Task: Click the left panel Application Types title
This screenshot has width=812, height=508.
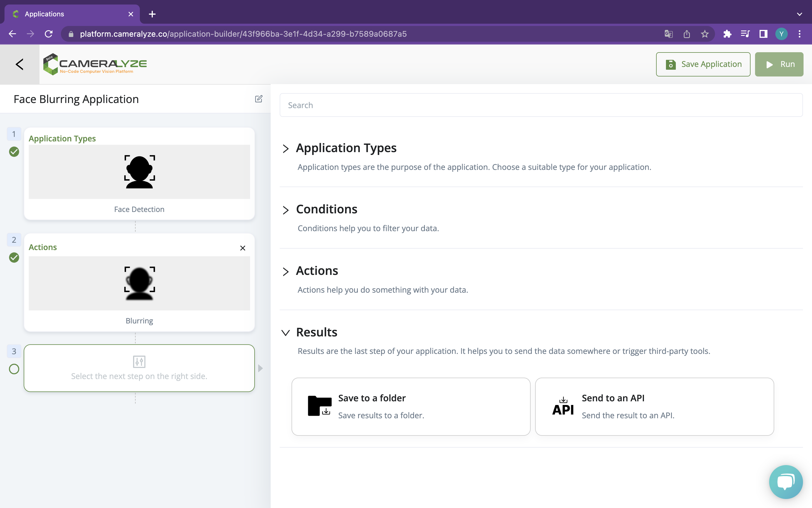Action: (x=62, y=138)
